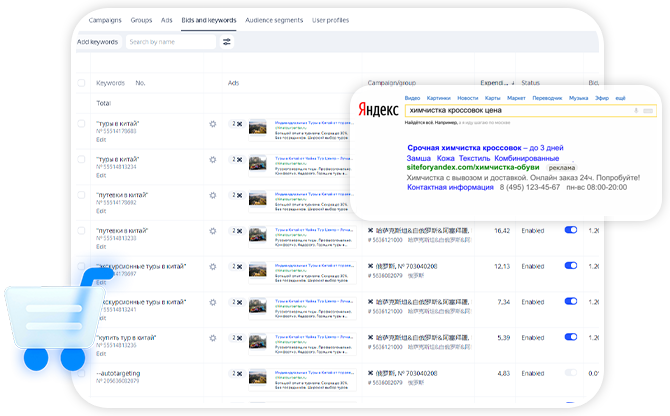Click the gear icon for the first "туры в китай" keyword

point(212,125)
